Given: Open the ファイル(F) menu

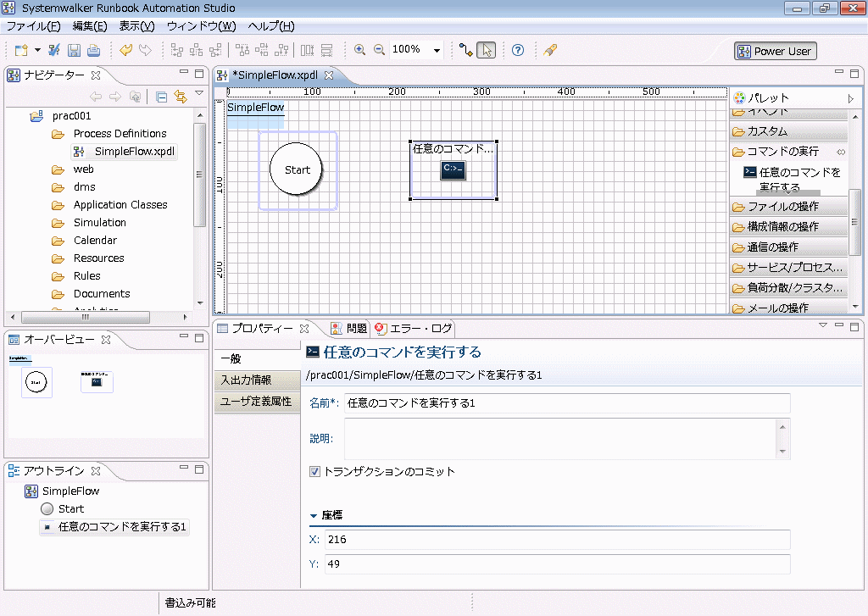Looking at the screenshot, I should click(x=33, y=26).
